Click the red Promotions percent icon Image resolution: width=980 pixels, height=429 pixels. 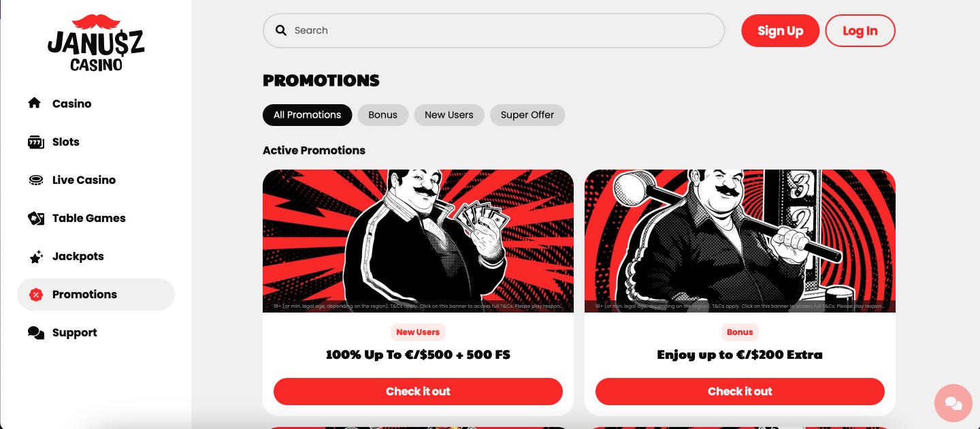coord(35,295)
